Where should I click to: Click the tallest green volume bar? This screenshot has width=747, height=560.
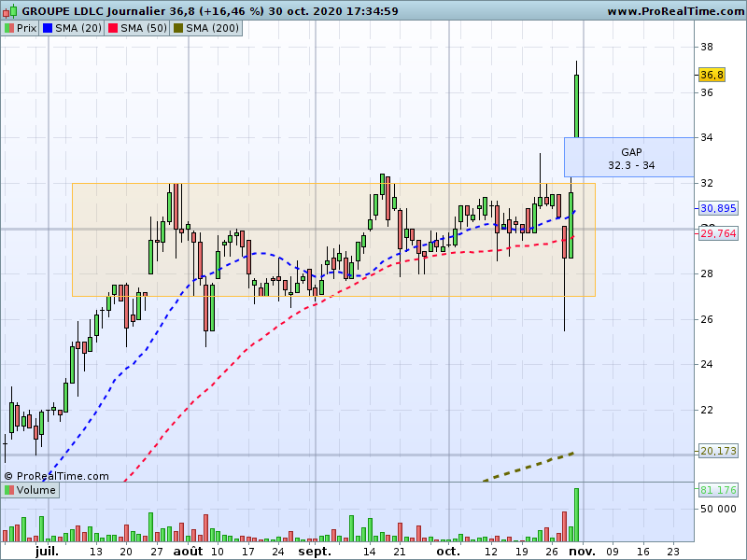(576, 515)
